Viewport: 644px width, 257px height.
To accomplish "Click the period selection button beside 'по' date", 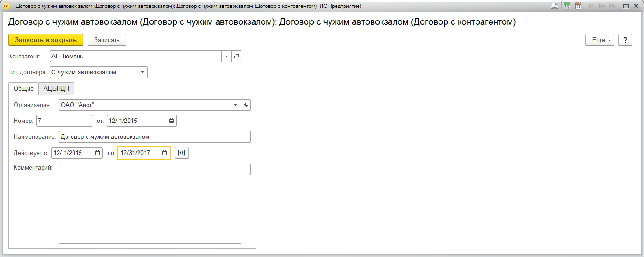I will (182, 153).
